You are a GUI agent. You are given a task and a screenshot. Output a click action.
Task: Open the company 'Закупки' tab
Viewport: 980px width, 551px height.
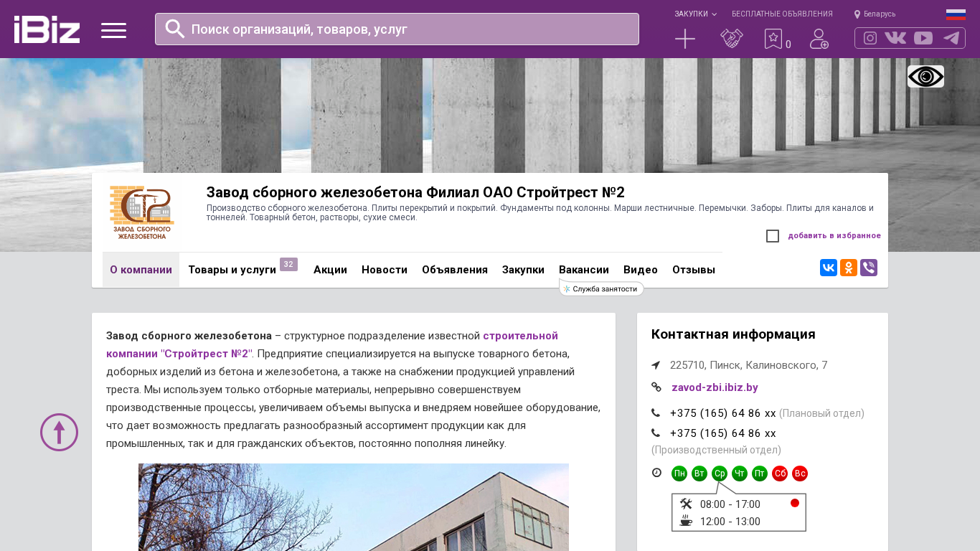pyautogui.click(x=523, y=270)
